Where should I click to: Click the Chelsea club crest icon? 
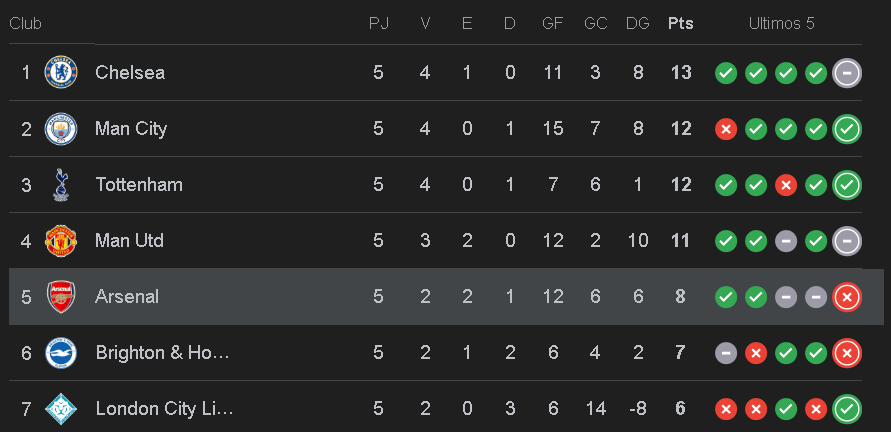tap(61, 72)
